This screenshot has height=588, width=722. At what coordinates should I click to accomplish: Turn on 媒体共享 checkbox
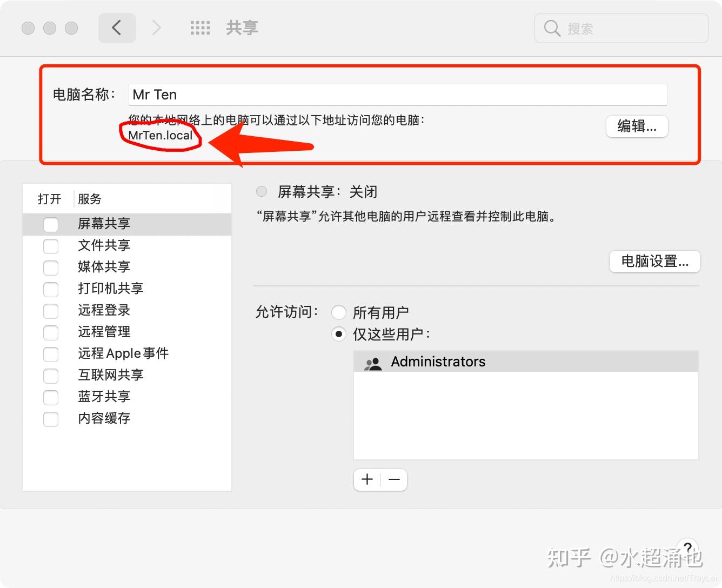coord(51,268)
